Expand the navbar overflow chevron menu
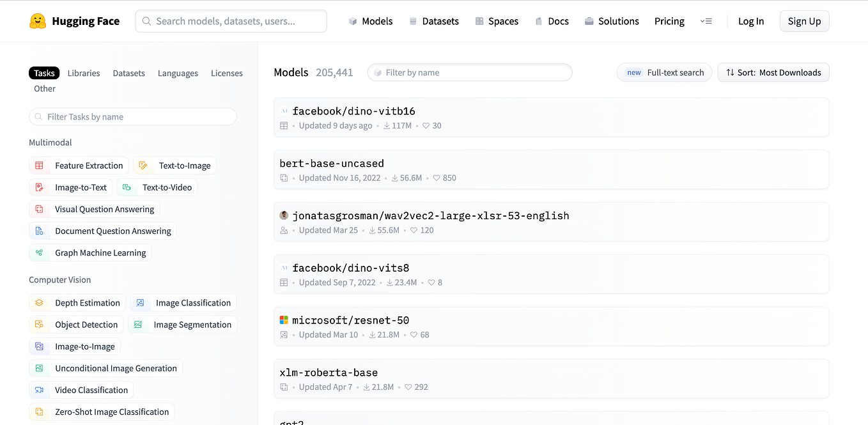 706,21
